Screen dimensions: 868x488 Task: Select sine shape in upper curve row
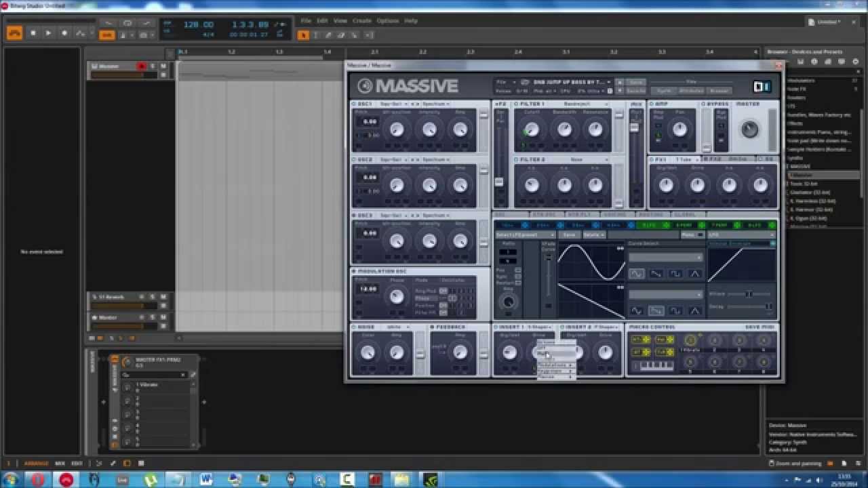(637, 274)
